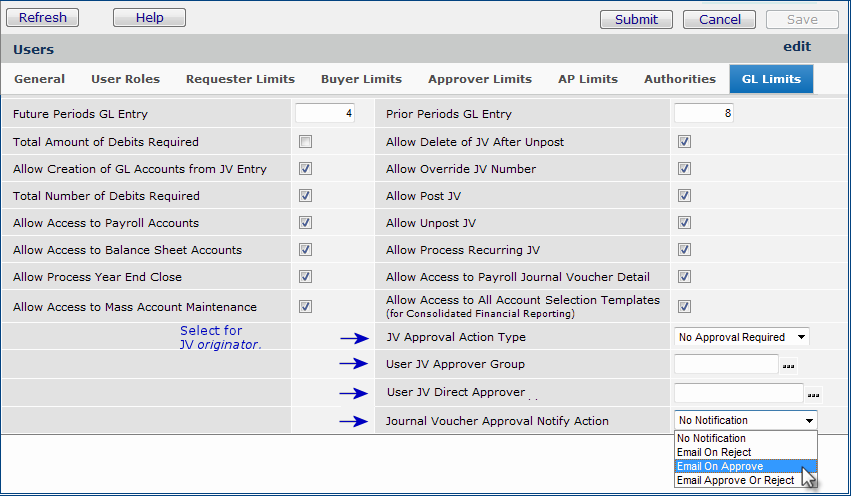Cancel the user edit
Image resolution: width=851 pixels, height=496 pixels.
[720, 19]
